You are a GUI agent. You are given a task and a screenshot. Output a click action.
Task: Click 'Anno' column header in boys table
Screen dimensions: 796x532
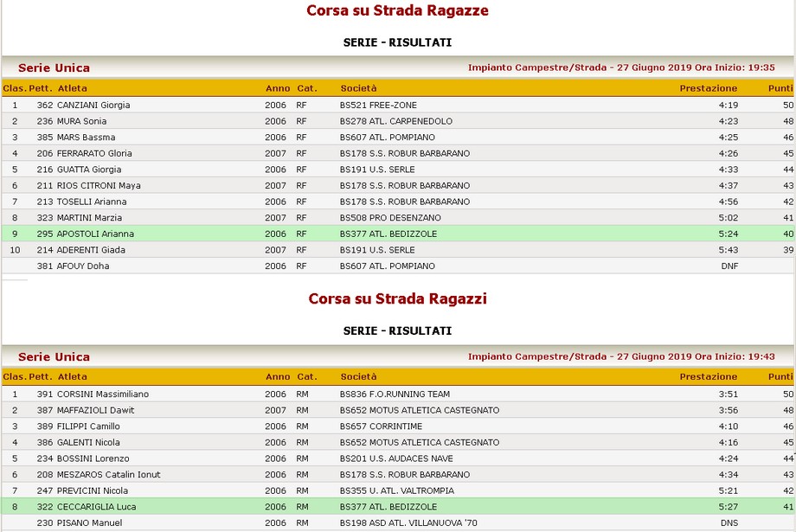[x=278, y=376]
